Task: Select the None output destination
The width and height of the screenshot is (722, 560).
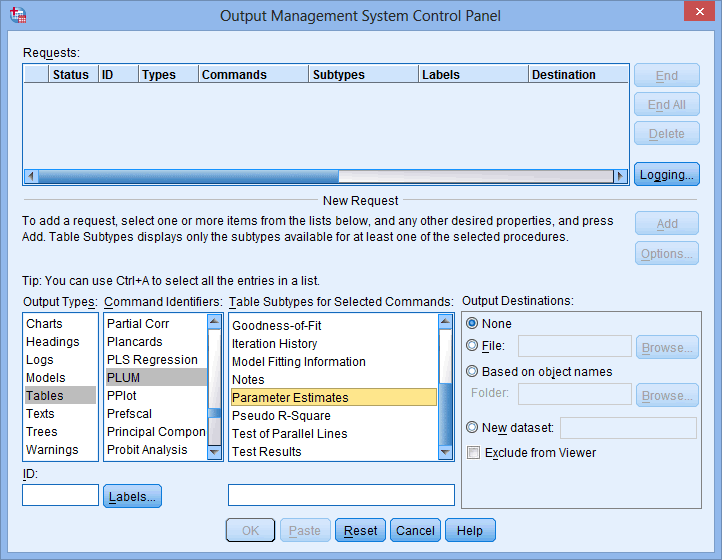Action: pos(472,323)
